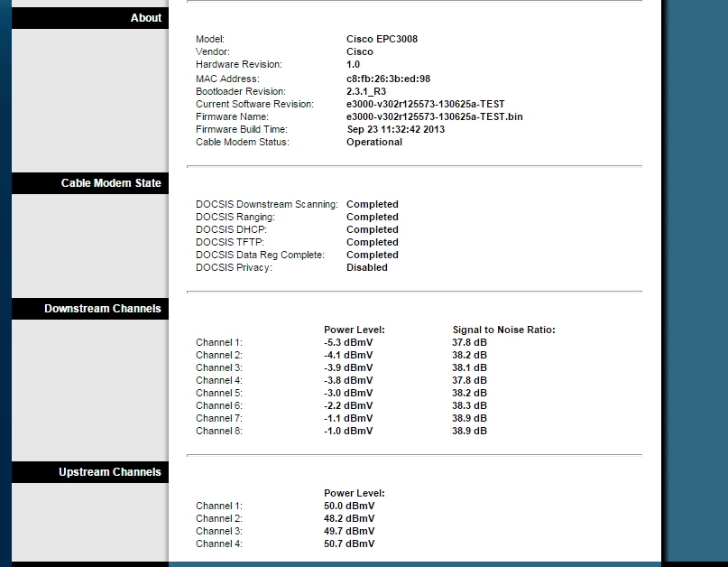
Task: Click the downstream Channel 5 label
Action: coord(218,393)
